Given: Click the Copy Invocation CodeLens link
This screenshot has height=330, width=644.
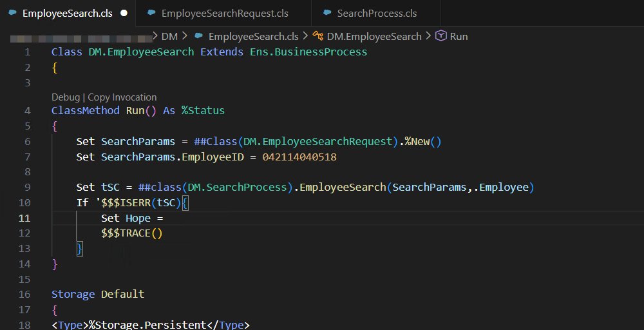Looking at the screenshot, I should click(x=122, y=97).
